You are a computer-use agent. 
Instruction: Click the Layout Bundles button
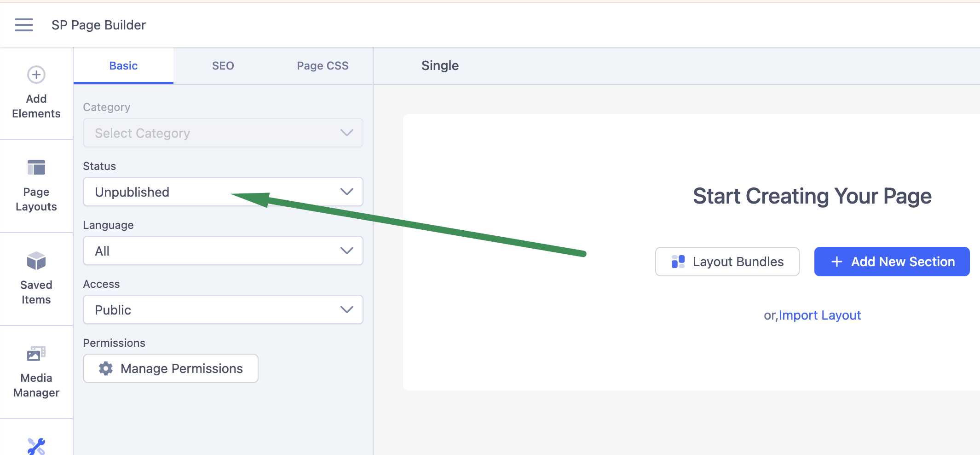tap(727, 262)
